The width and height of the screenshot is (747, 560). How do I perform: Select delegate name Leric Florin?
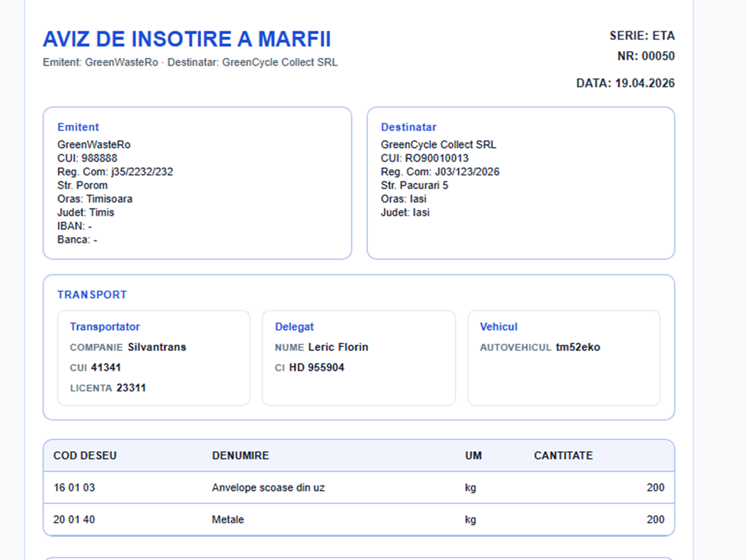click(338, 347)
